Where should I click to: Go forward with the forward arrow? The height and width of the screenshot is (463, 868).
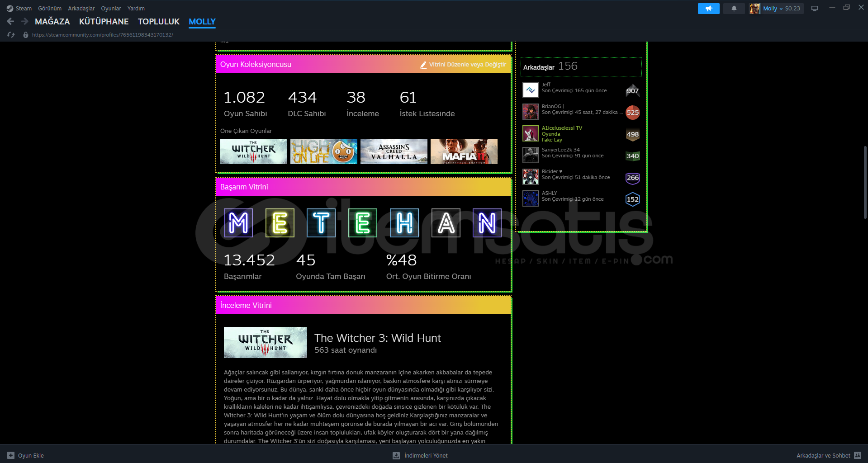pyautogui.click(x=25, y=21)
